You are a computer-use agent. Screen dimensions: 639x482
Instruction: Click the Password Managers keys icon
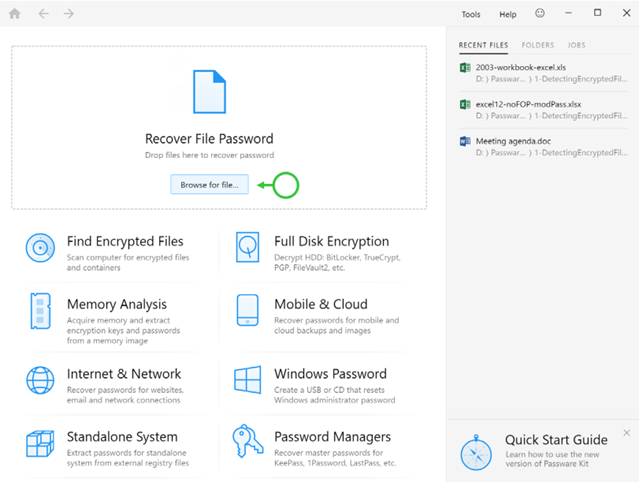click(248, 444)
